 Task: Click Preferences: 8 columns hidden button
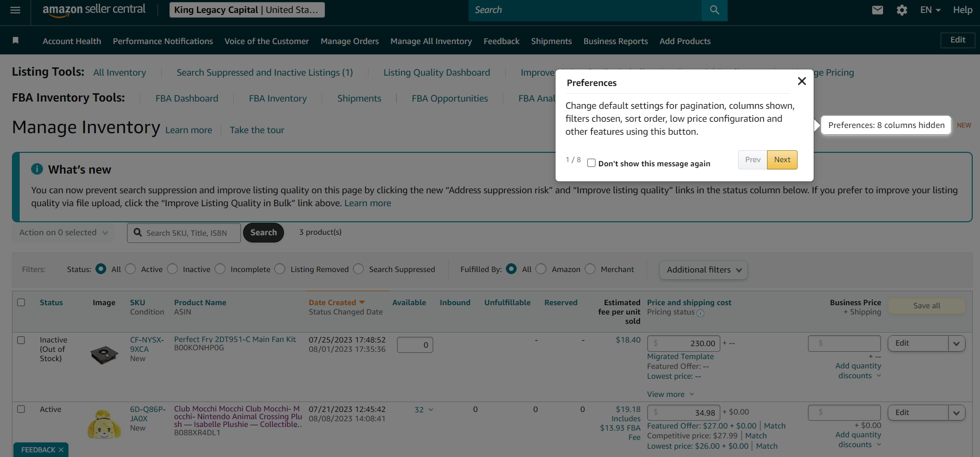[886, 125]
